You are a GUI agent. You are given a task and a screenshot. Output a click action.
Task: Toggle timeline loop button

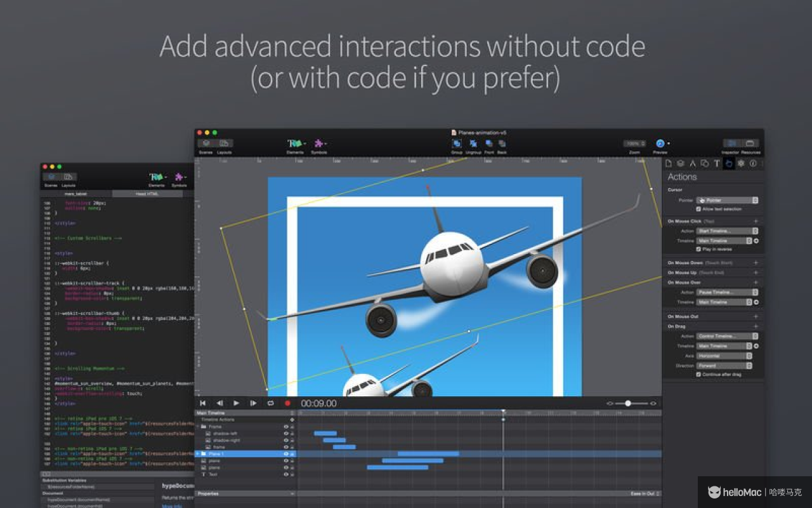tap(270, 403)
